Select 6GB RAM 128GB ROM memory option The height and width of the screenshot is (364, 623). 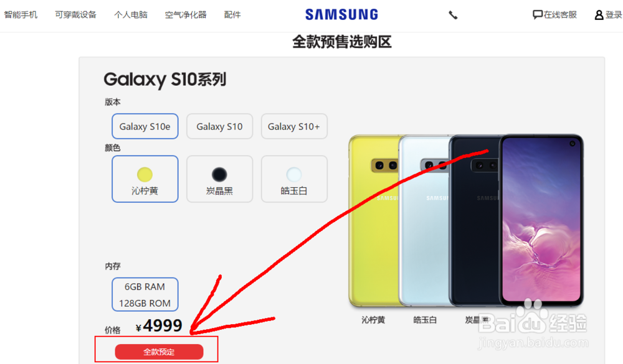(145, 294)
